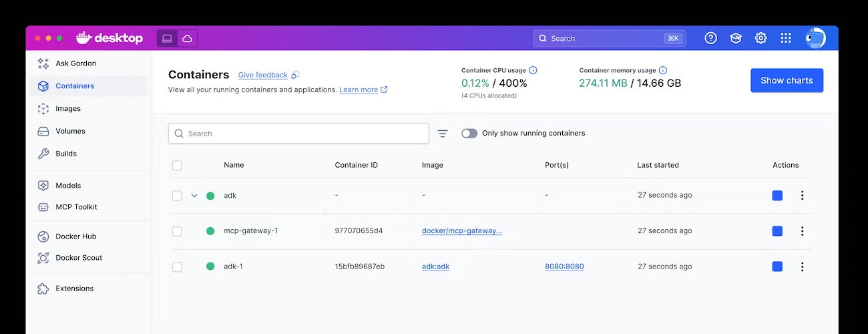The height and width of the screenshot is (334, 868).
Task: Check the select-all checkbox in table header
Action: point(177,165)
